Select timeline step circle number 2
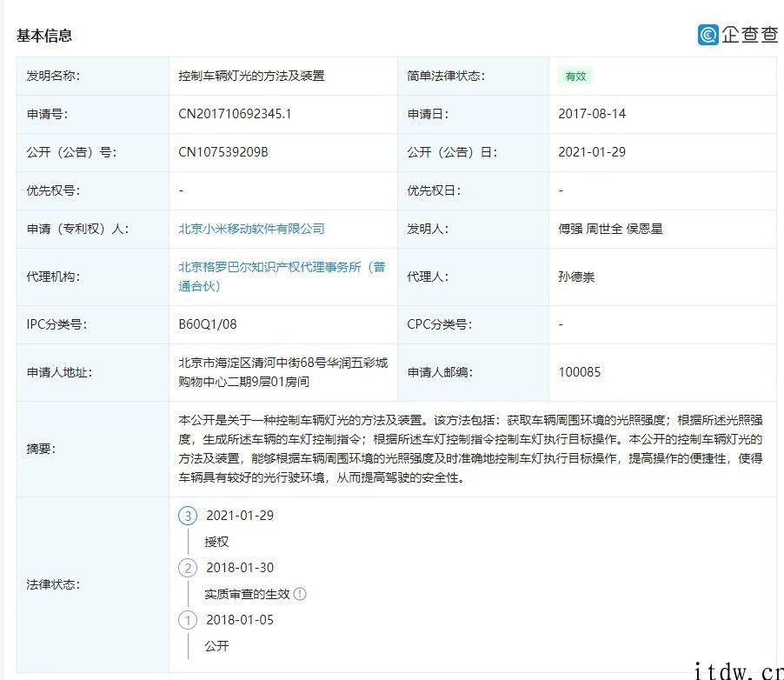 [188, 568]
